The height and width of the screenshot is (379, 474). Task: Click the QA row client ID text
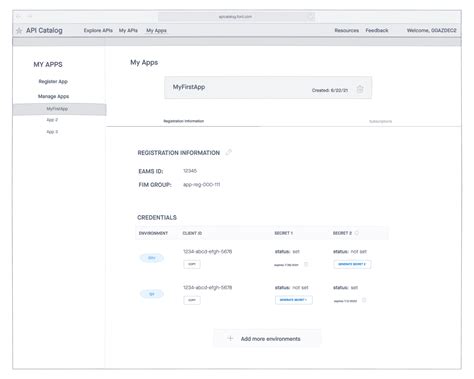click(x=208, y=287)
